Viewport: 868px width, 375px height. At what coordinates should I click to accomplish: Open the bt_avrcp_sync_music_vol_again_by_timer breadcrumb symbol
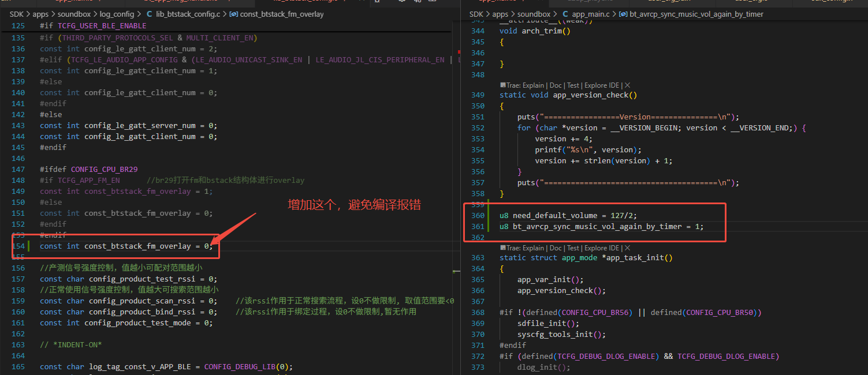pos(691,14)
